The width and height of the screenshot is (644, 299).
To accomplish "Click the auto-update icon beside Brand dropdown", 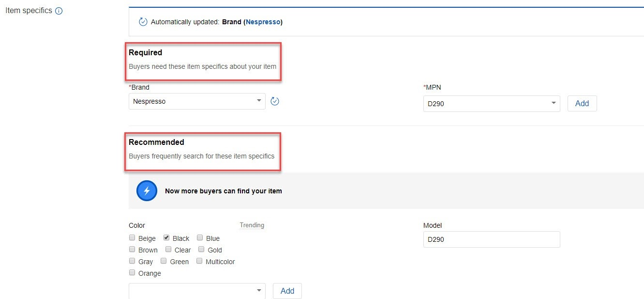I will (275, 101).
